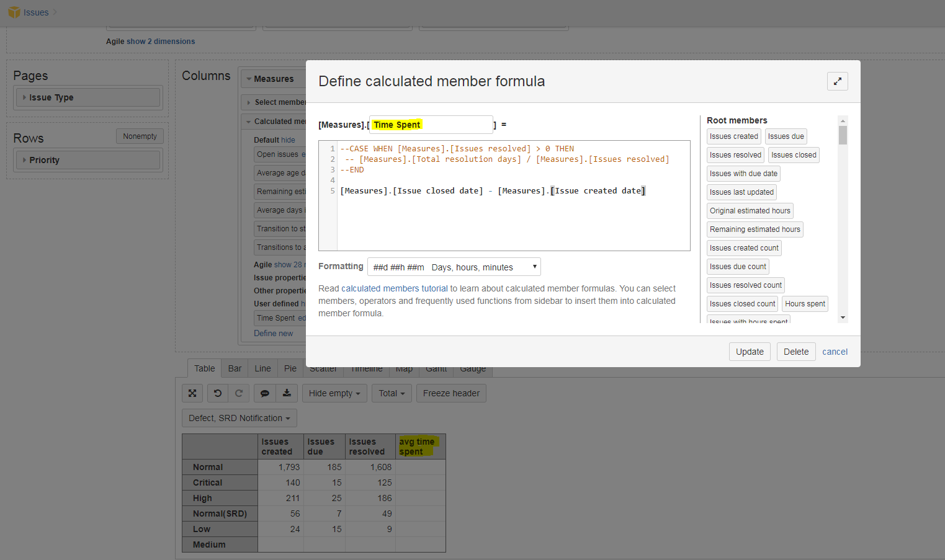Toggle the Nonempty rows button
The height and width of the screenshot is (560, 945).
[140, 136]
